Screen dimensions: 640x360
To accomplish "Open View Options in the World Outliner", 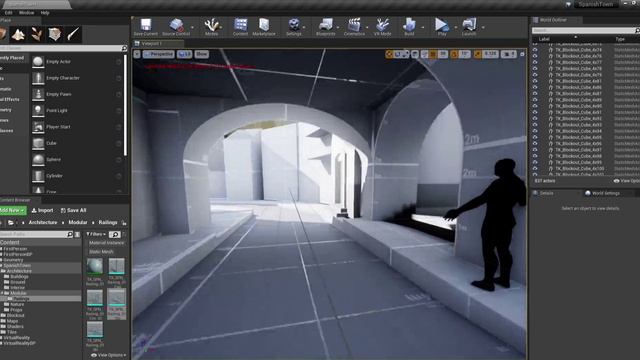I will (x=627, y=181).
